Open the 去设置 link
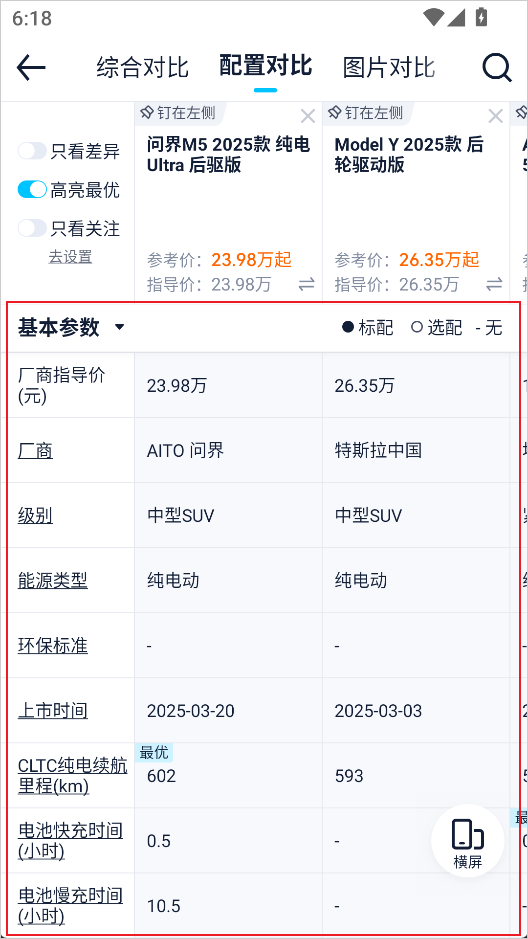The width and height of the screenshot is (528, 939). pyautogui.click(x=70, y=257)
